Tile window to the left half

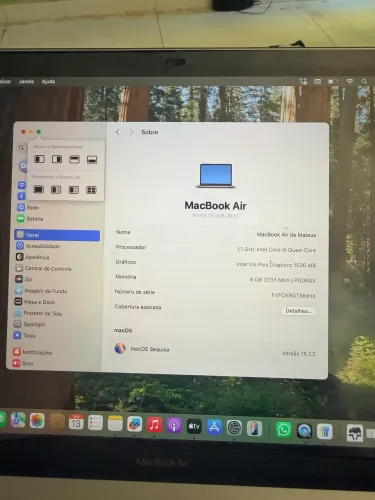click(39, 159)
